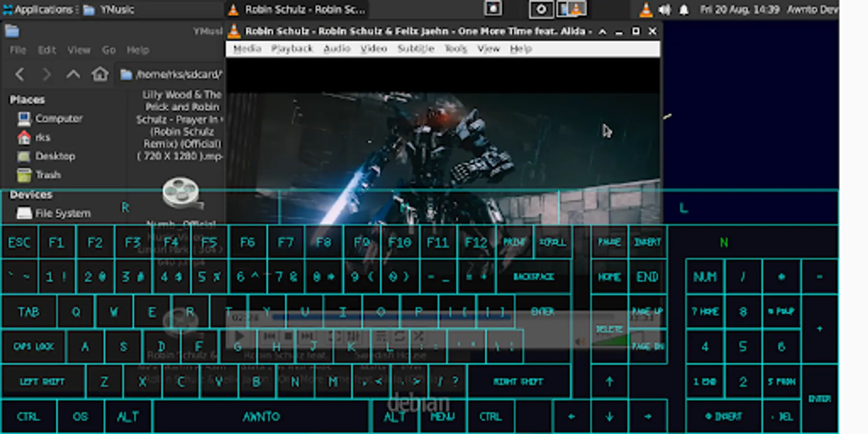Viewport: 868px width, 434px height.
Task: Go to parent folder with the up arrow
Action: coord(73,74)
